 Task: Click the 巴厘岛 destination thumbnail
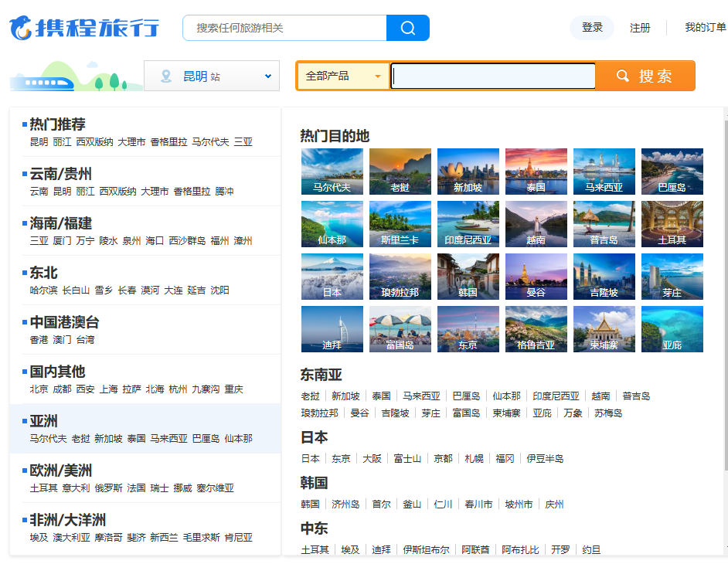672,172
